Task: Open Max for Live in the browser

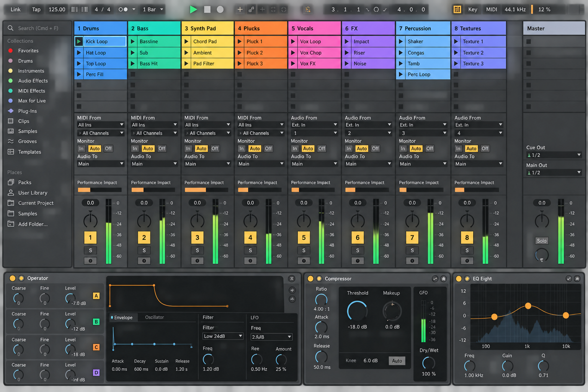Action: click(x=32, y=101)
